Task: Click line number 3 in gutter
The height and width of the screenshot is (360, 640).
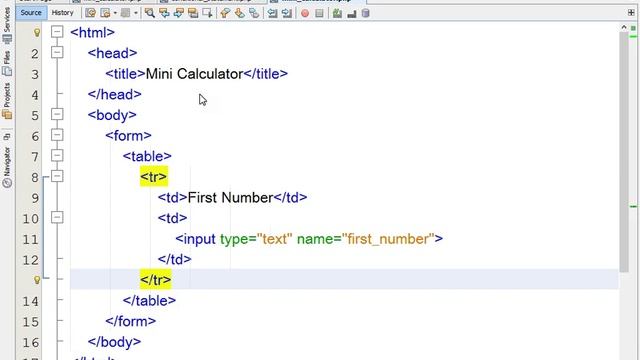Action: pyautogui.click(x=35, y=74)
